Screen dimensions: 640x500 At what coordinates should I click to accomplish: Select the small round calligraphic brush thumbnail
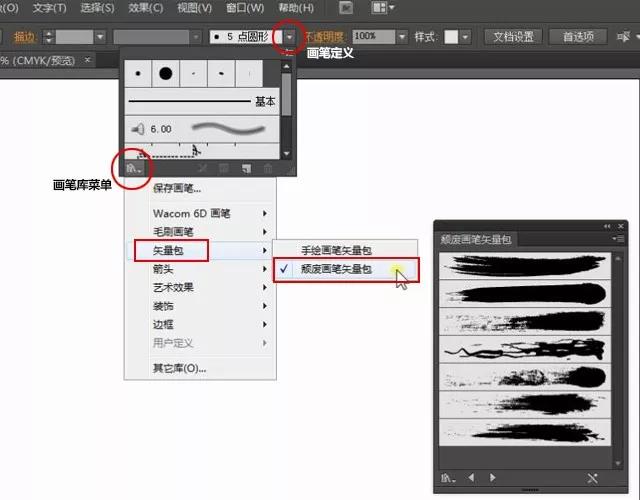tap(138, 73)
